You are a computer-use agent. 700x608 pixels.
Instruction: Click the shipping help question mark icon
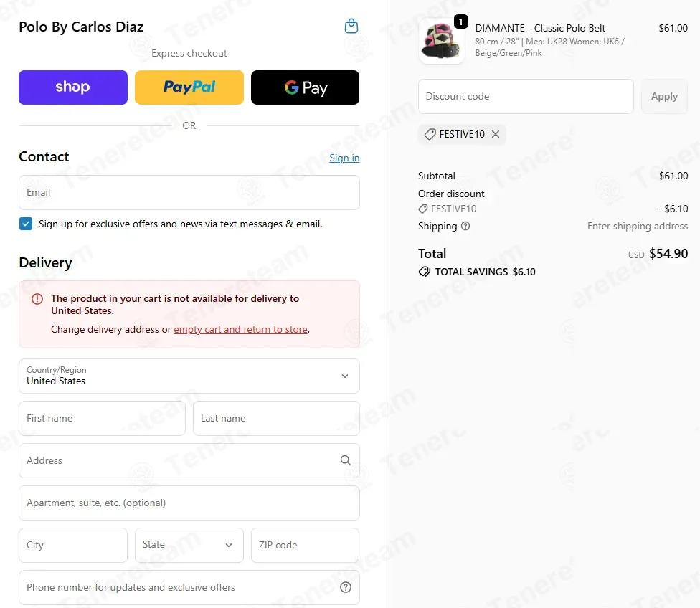pos(465,226)
